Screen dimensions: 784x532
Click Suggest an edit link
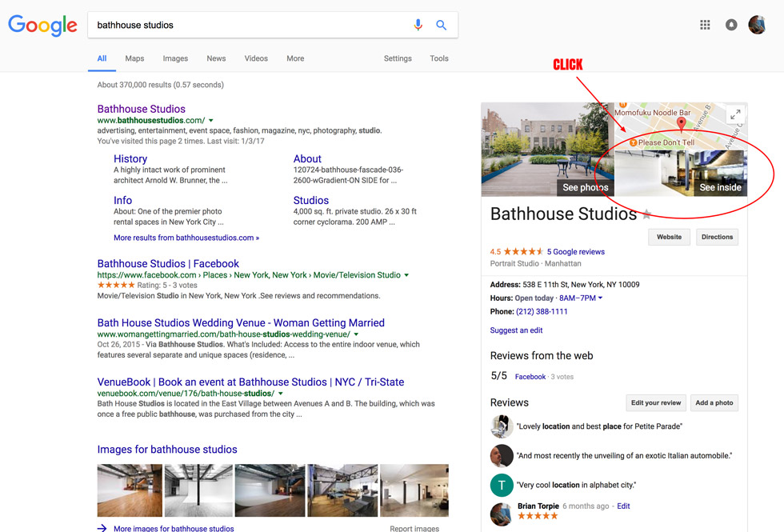[516, 330]
